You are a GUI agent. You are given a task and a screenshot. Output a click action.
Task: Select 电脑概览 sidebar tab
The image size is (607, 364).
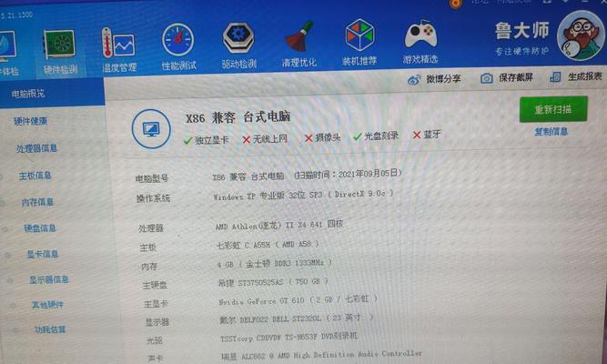coord(28,94)
